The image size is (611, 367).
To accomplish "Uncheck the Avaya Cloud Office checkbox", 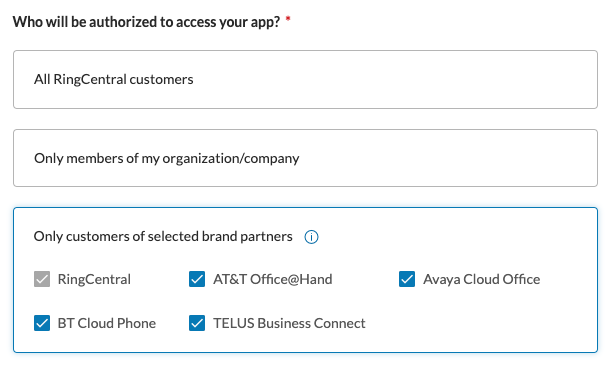I will coord(407,279).
